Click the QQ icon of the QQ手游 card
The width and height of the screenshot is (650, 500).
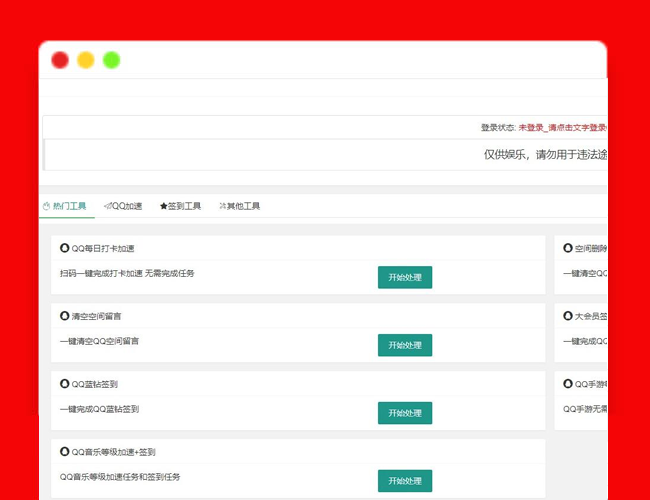coord(568,384)
